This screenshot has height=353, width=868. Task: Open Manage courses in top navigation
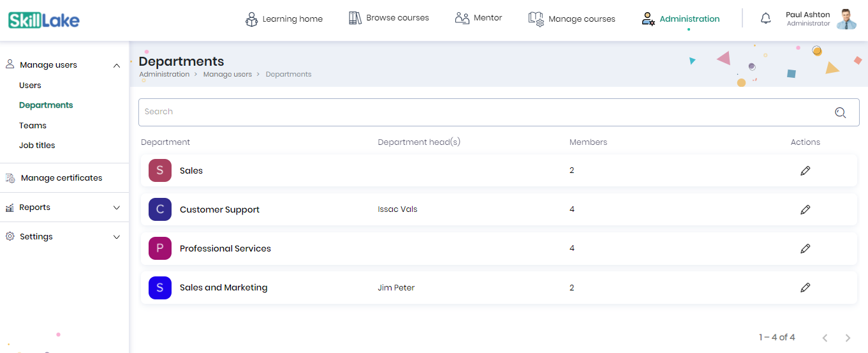pos(571,19)
